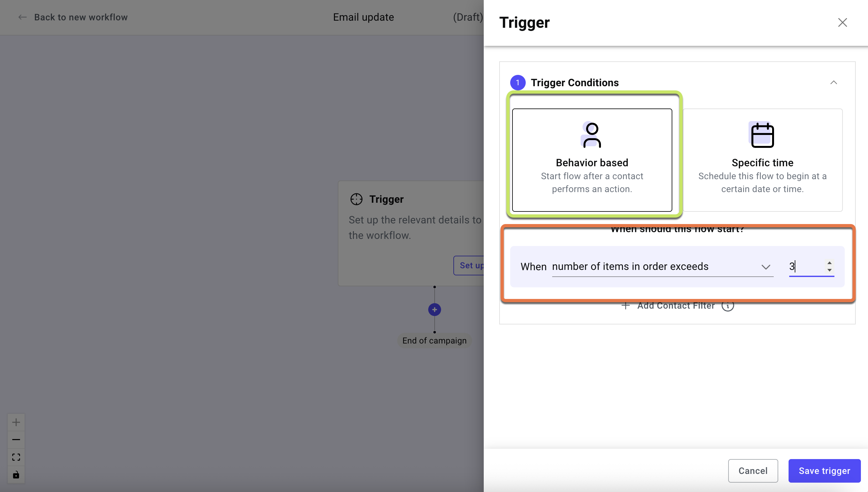Open the Contact Filter info tooltip icon
868x492 pixels.
coord(728,305)
